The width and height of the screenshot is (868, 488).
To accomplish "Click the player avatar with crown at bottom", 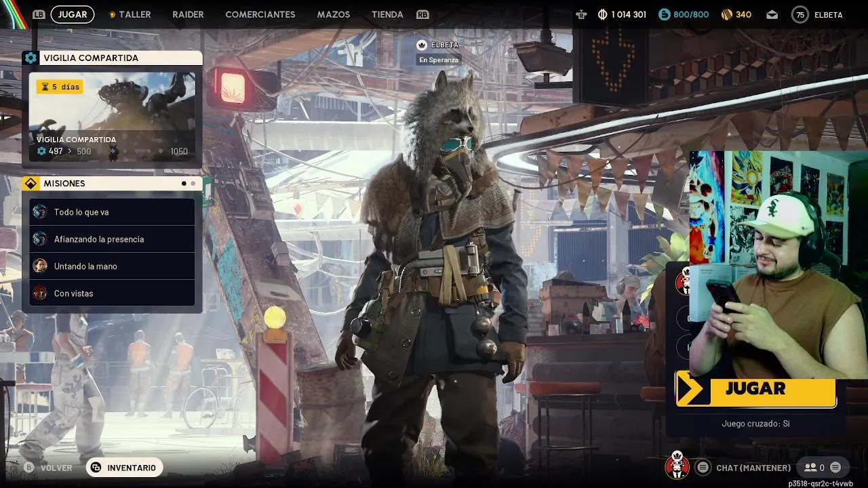I will click(x=677, y=466).
